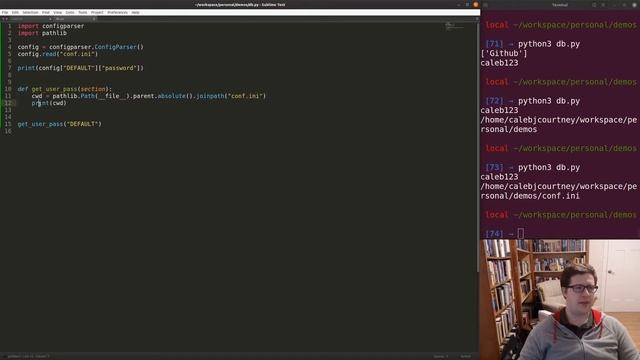Click the print(config["DEFAULT"]["password"]) line
This screenshot has width=640, height=360.
(80, 68)
